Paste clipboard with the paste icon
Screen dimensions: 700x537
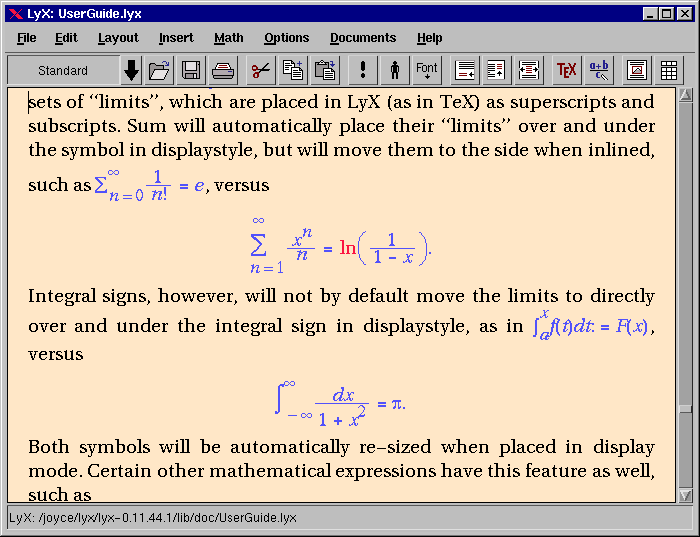click(x=325, y=70)
